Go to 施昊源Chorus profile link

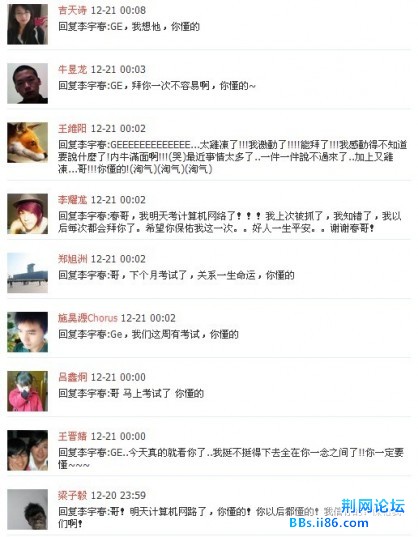(x=88, y=318)
